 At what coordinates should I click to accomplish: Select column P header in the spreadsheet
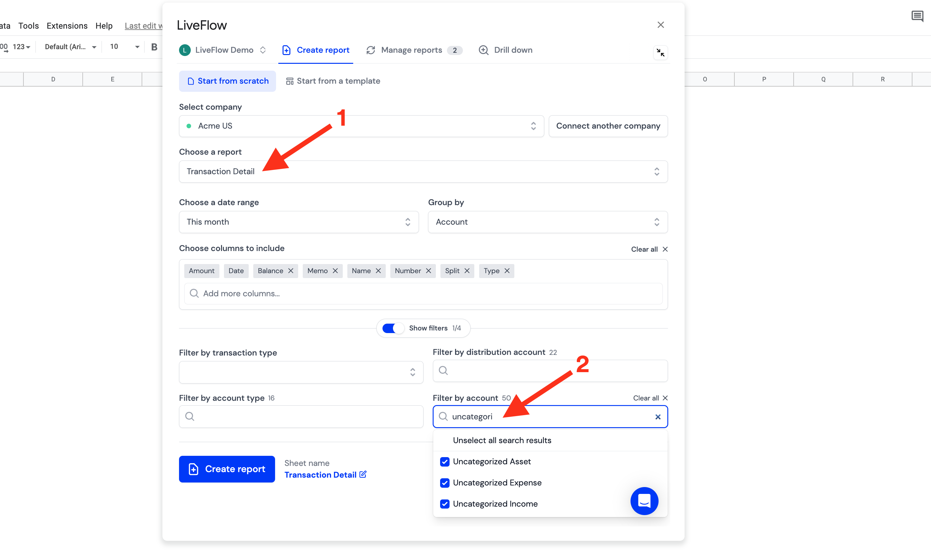[764, 79]
